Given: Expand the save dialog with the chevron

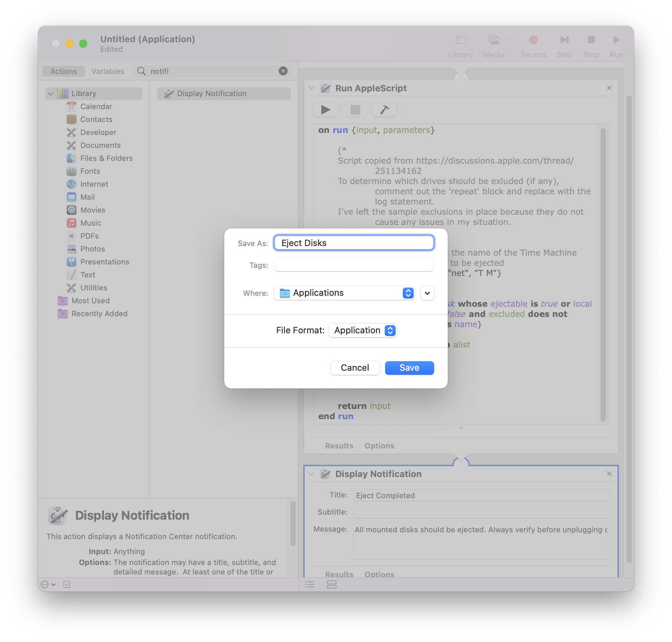Looking at the screenshot, I should pyautogui.click(x=427, y=293).
